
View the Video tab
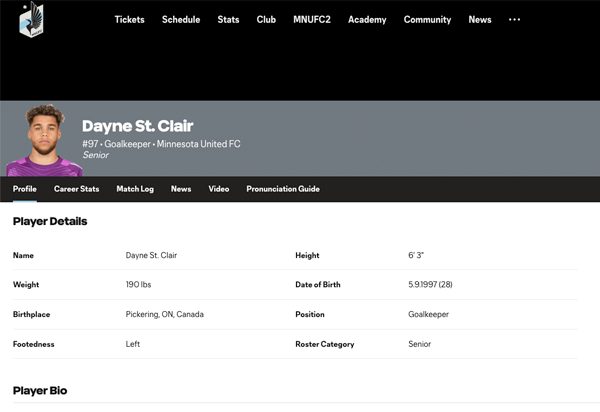[219, 189]
